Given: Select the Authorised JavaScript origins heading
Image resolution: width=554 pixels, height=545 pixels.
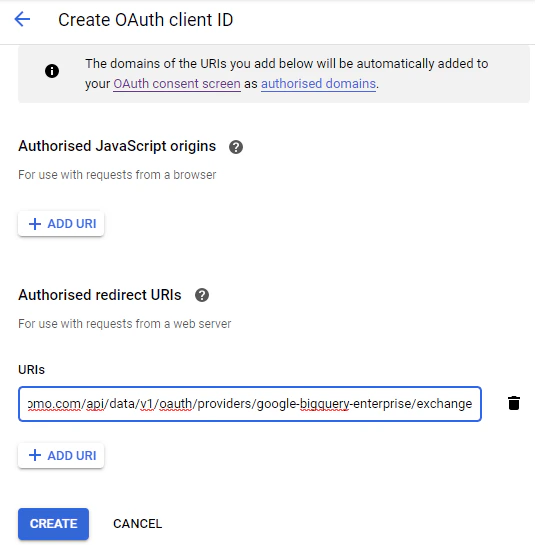Looking at the screenshot, I should [x=117, y=146].
